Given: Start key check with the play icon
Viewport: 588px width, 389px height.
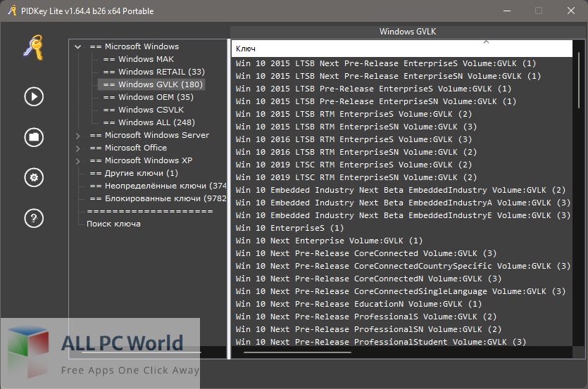Looking at the screenshot, I should coord(34,96).
